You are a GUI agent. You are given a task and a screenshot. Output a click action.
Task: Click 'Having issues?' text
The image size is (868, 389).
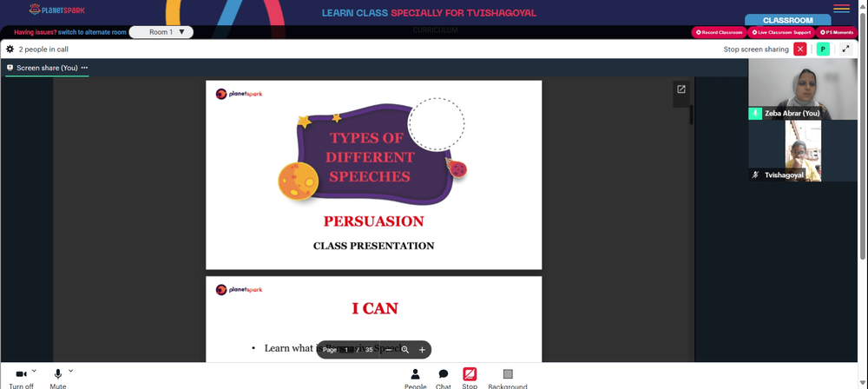coord(36,32)
